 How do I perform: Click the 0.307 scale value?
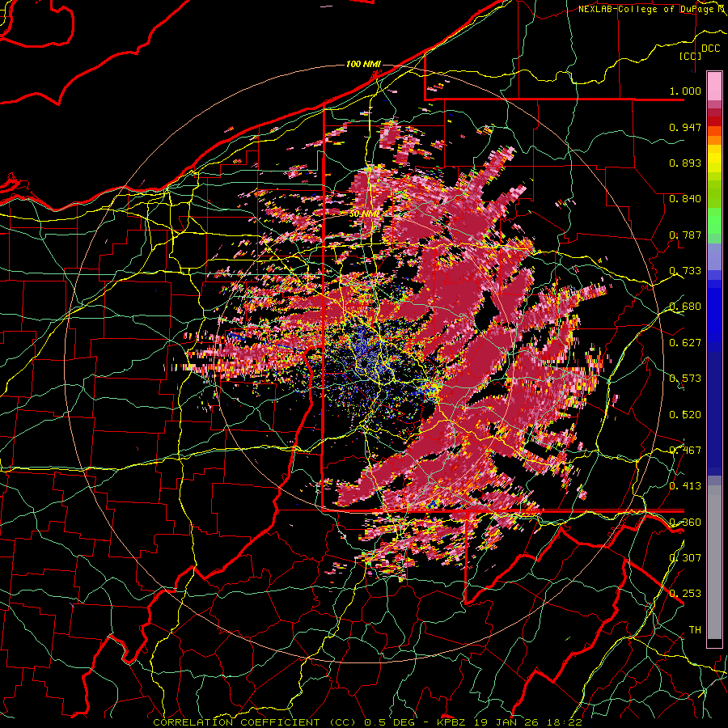[685, 558]
